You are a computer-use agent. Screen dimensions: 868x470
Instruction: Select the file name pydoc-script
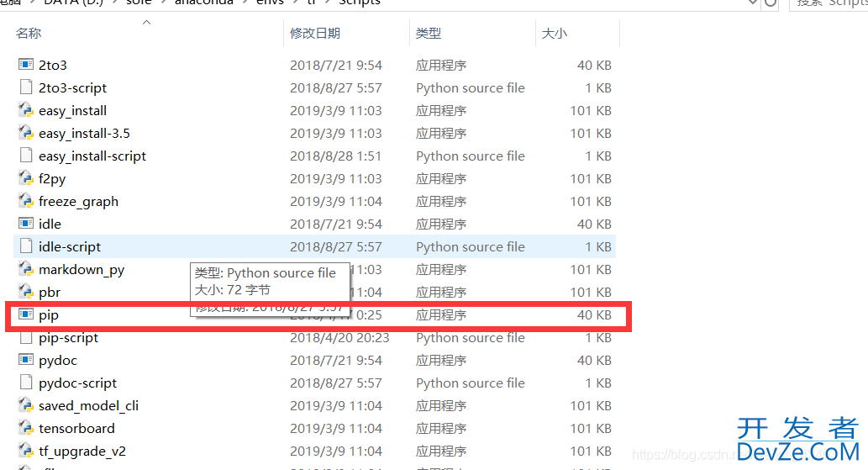tap(78, 383)
